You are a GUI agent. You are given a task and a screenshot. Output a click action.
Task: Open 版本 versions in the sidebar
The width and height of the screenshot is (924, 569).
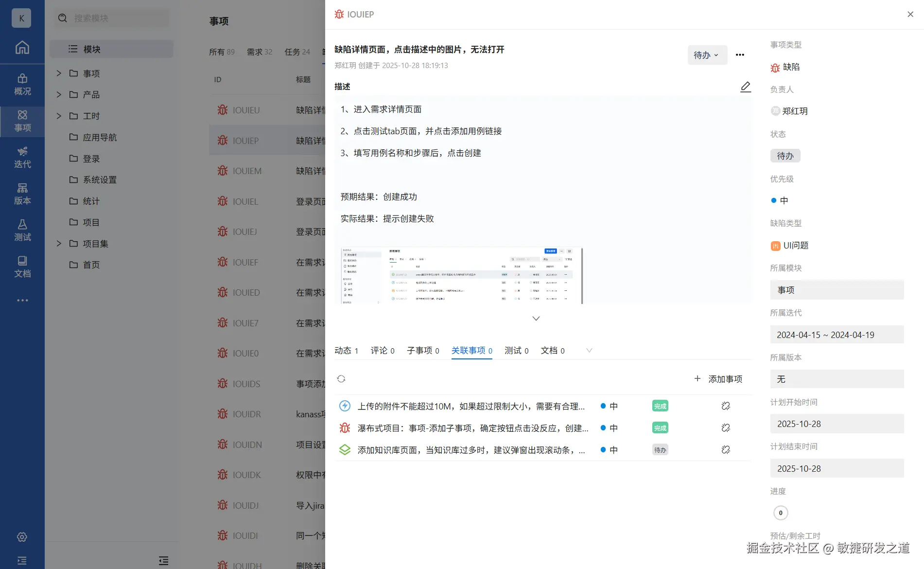(22, 194)
